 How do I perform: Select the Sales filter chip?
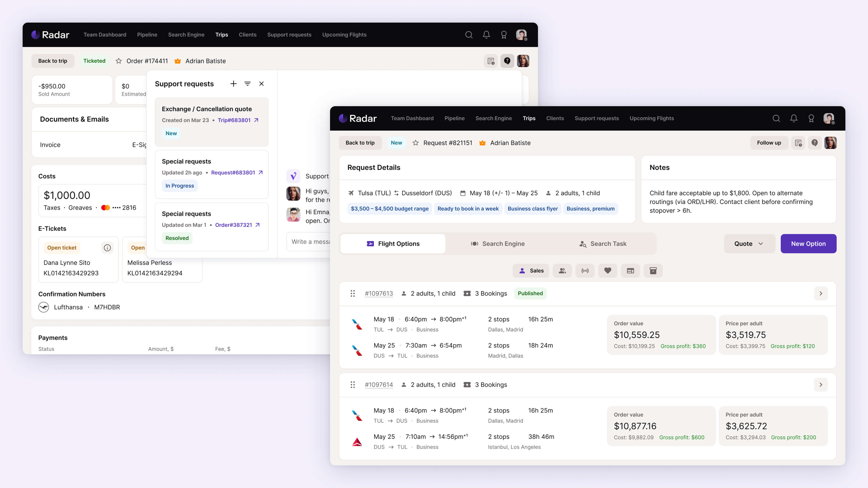pyautogui.click(x=531, y=270)
